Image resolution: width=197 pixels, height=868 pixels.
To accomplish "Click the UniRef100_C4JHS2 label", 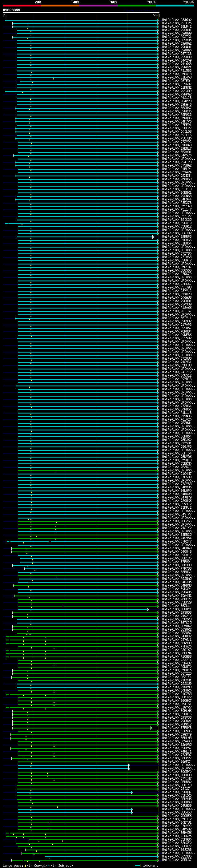I will pyautogui.click(x=177, y=636).
